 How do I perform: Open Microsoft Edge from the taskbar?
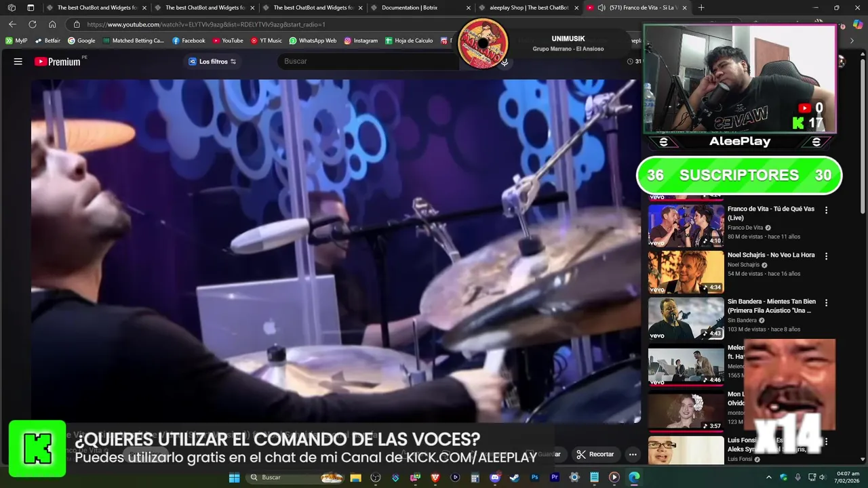(x=634, y=477)
